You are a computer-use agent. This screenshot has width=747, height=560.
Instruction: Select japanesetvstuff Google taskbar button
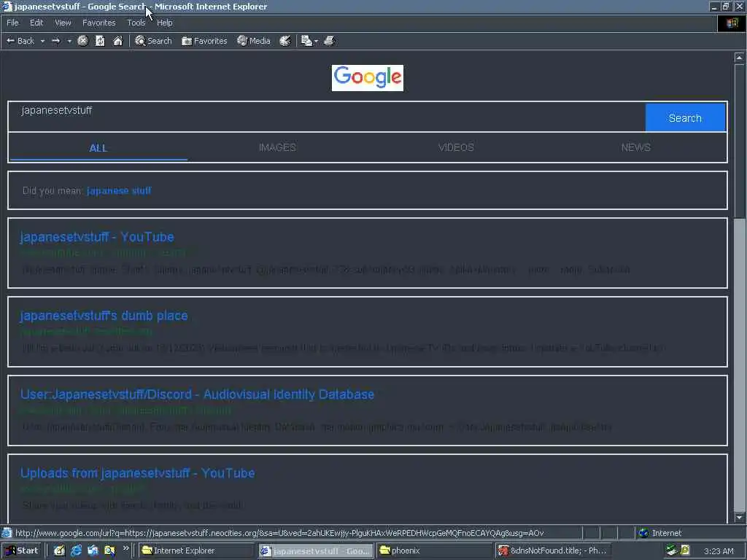coord(316,551)
